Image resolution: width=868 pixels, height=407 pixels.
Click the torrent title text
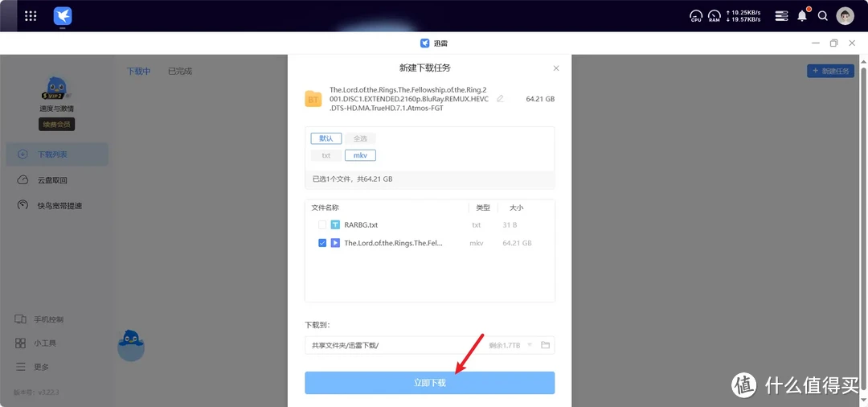[x=409, y=99]
